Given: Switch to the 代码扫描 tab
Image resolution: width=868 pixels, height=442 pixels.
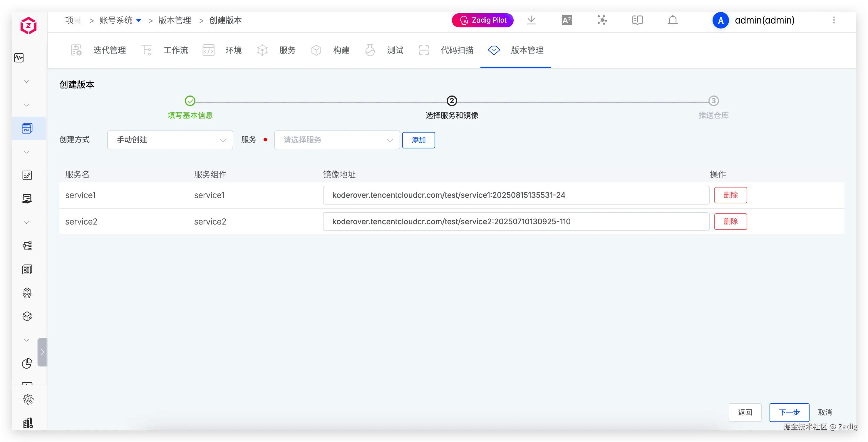Looking at the screenshot, I should (x=457, y=50).
